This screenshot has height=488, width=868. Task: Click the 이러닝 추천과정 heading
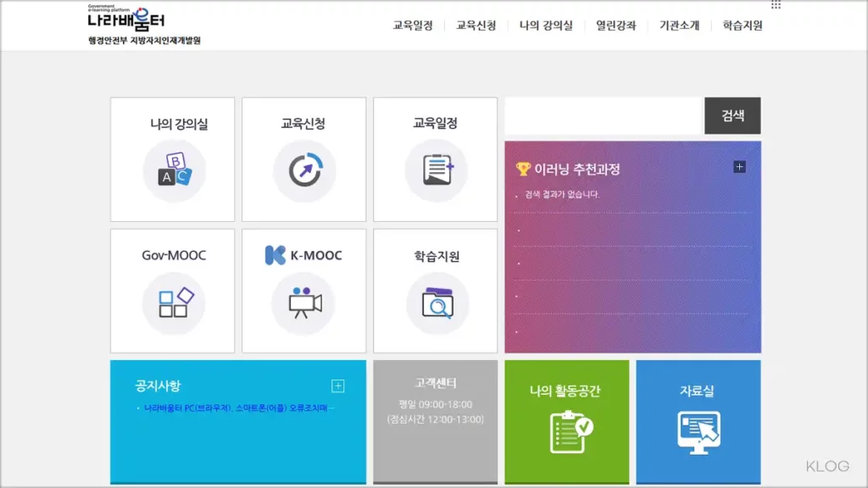576,169
